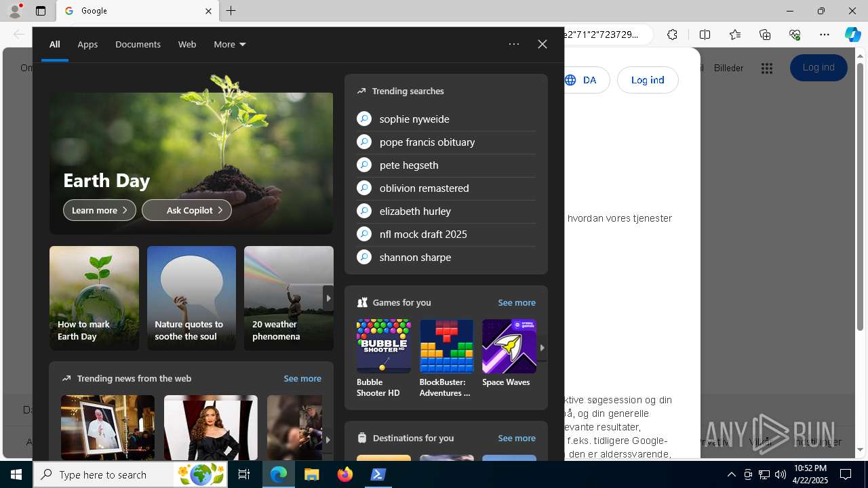Click Ask Copilot button
Image resolution: width=868 pixels, height=488 pixels.
point(186,210)
